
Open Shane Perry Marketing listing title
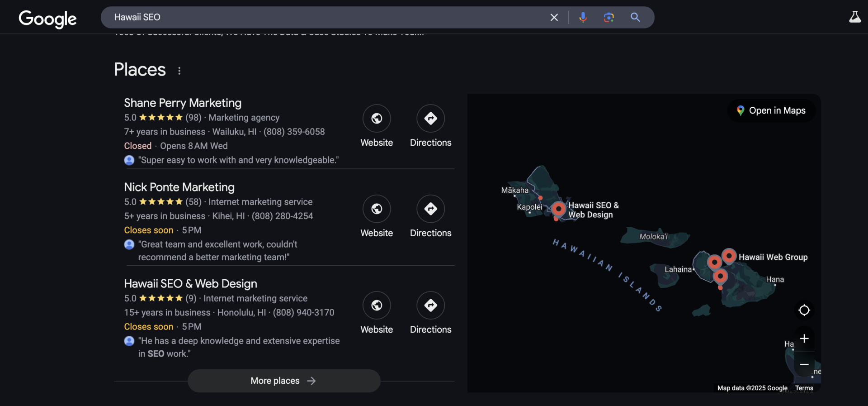183,103
